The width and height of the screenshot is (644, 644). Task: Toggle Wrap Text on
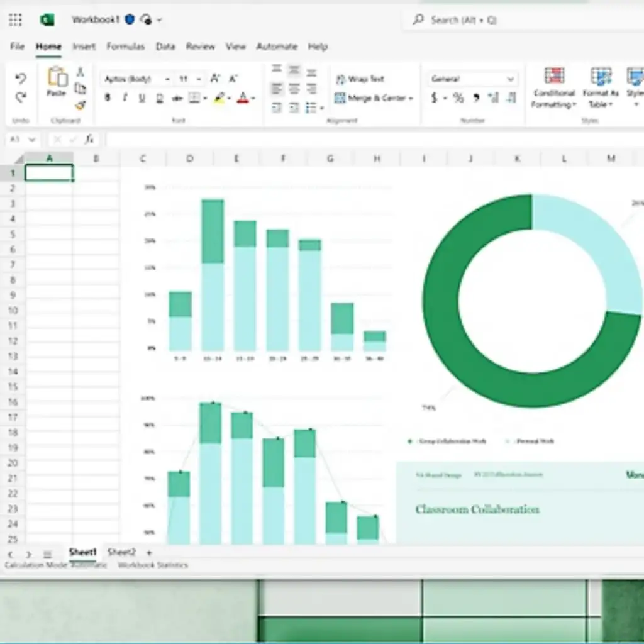click(x=358, y=79)
